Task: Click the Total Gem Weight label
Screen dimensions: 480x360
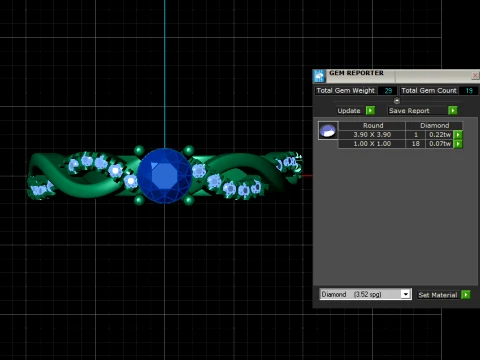Action: (x=345, y=91)
